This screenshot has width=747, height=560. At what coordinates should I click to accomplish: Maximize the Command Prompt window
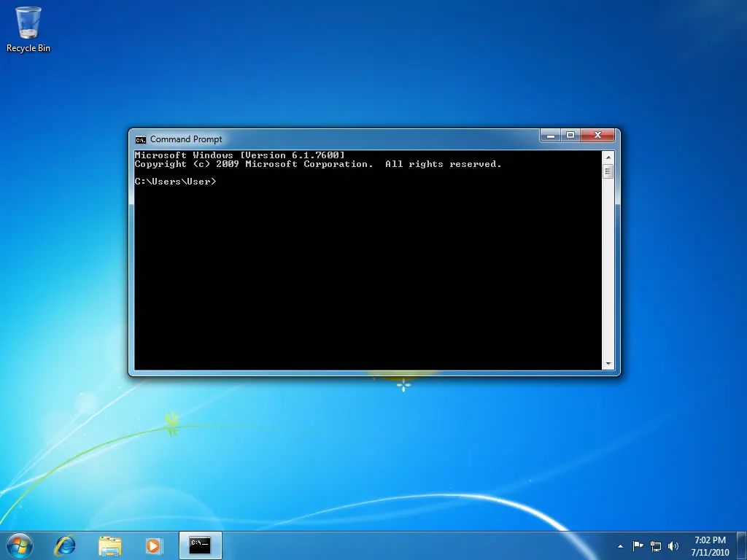[x=570, y=136]
